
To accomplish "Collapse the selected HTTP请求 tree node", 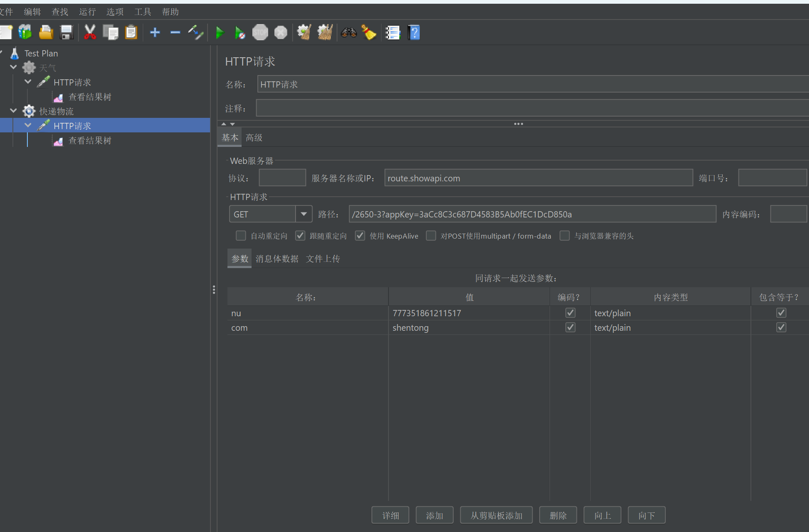I will coord(28,125).
